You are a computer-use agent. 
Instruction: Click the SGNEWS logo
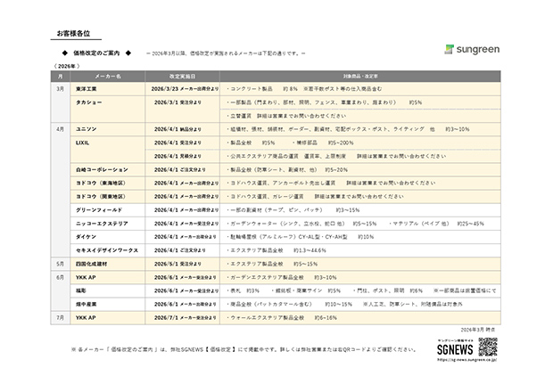[455, 349]
